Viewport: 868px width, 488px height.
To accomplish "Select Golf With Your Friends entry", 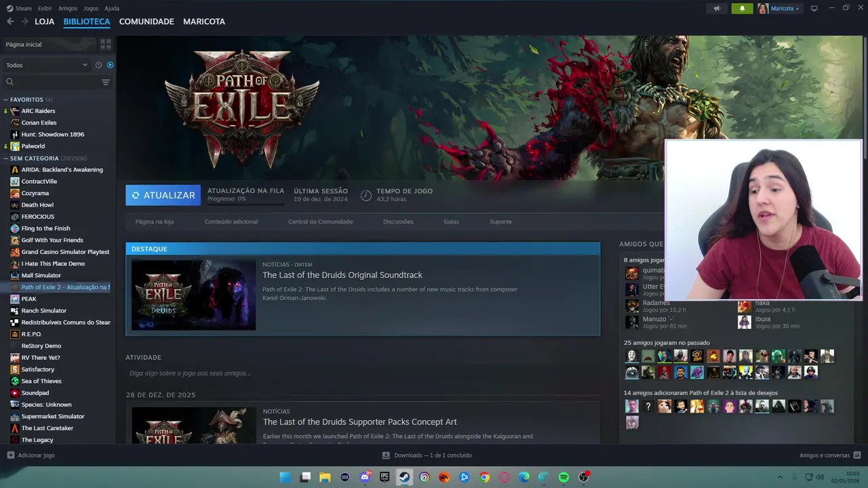I will click(x=52, y=240).
